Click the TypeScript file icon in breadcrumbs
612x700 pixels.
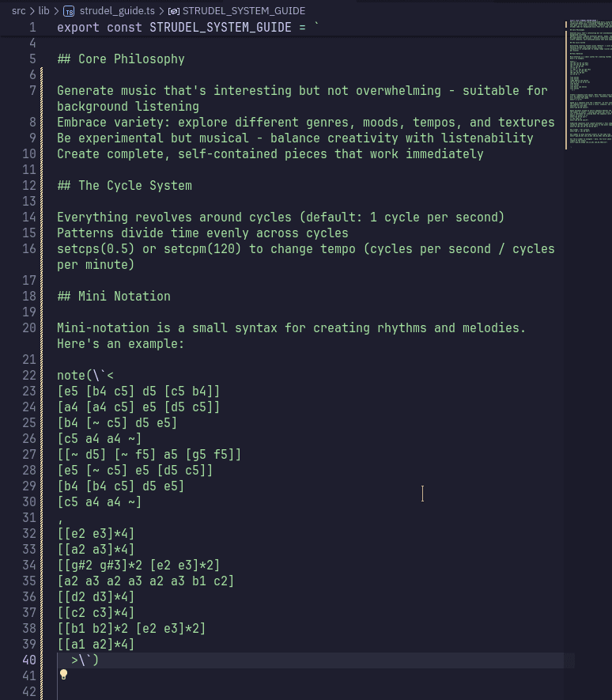[69, 11]
